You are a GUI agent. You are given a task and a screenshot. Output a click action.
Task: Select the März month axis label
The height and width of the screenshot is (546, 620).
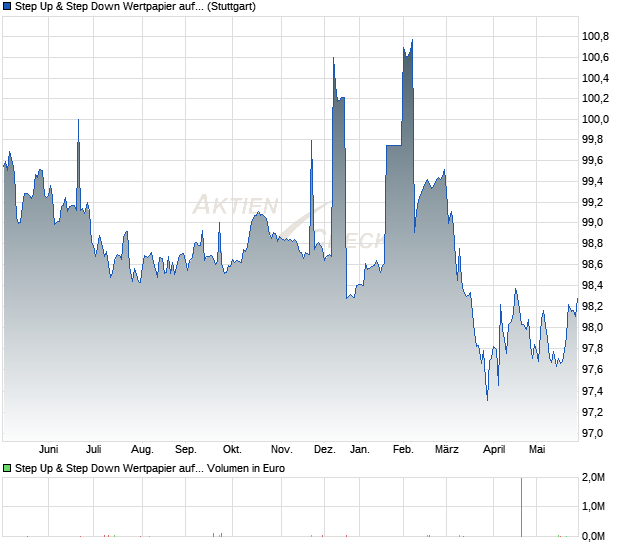click(447, 450)
